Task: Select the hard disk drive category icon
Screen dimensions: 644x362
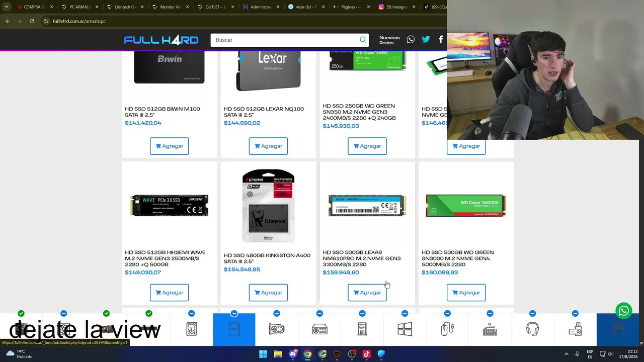Action: point(192,329)
